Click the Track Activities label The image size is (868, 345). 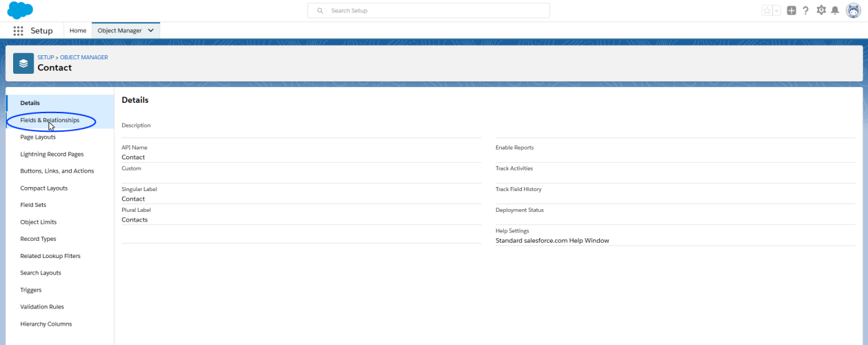click(514, 168)
